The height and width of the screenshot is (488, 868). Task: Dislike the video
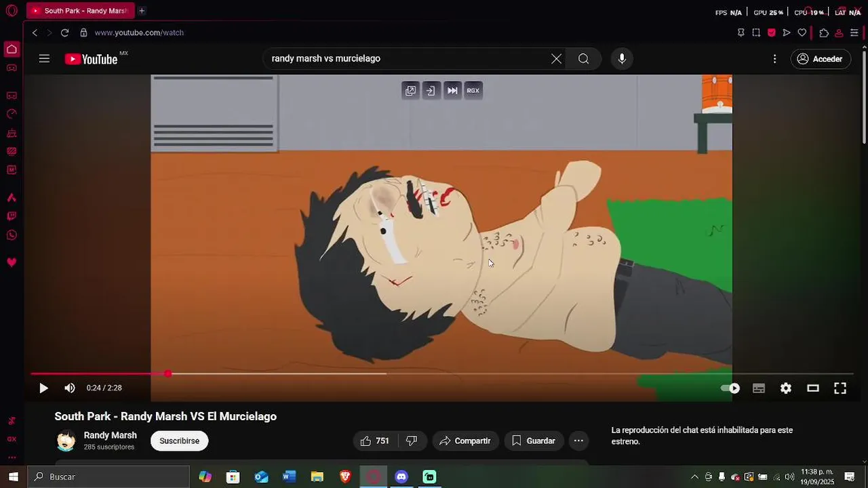tap(412, 441)
